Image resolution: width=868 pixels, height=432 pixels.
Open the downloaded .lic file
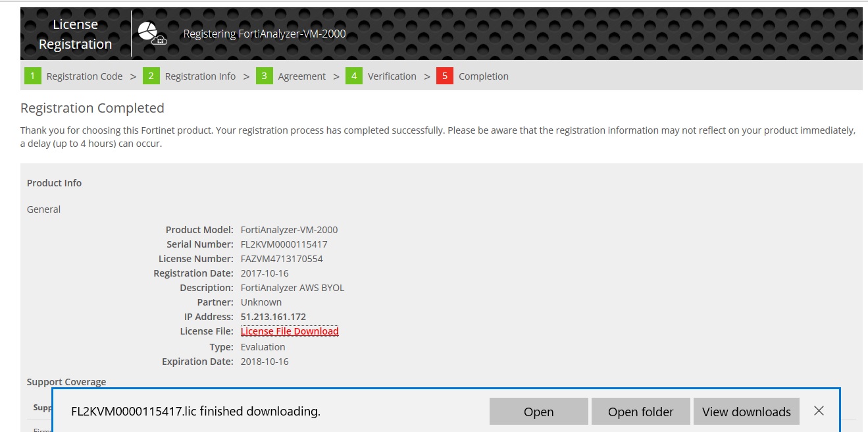pos(538,412)
